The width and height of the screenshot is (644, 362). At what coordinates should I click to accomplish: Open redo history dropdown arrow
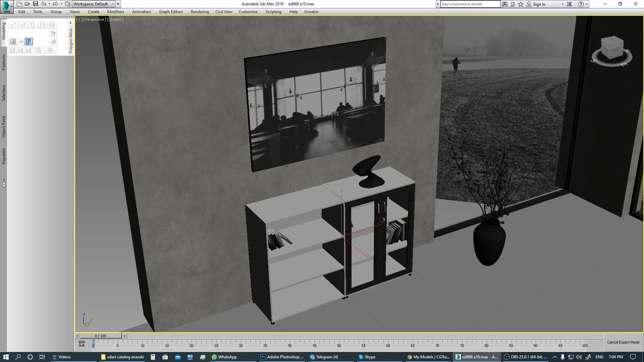pos(61,4)
